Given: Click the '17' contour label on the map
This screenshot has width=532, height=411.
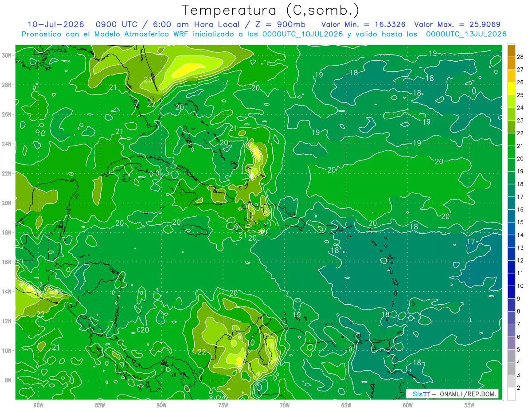Looking at the screenshot, I should 471,242.
